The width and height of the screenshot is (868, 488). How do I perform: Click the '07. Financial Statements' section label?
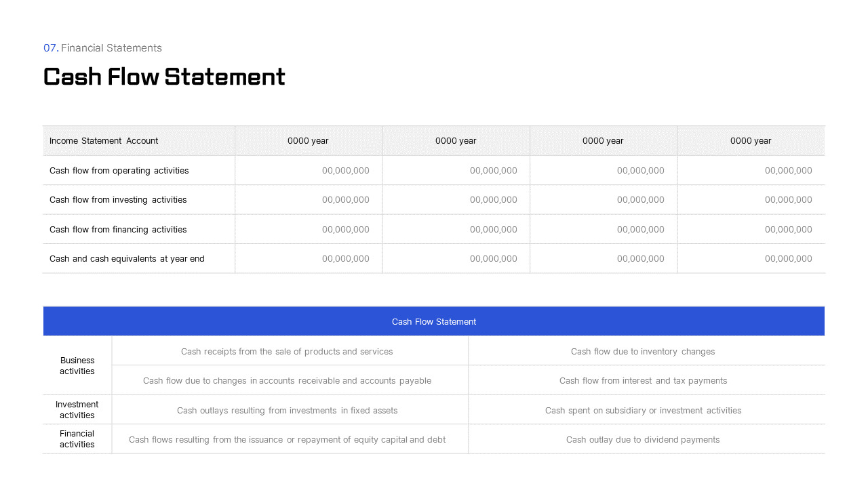pos(102,48)
